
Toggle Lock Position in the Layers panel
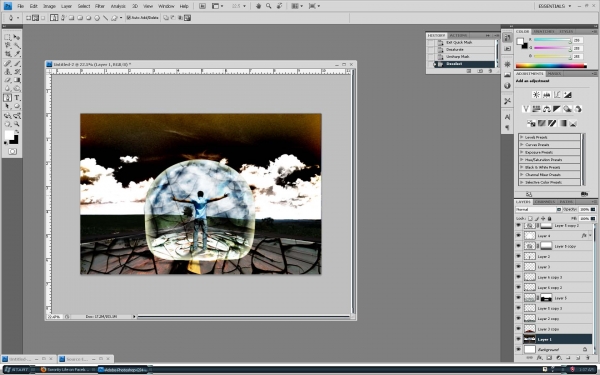coord(543,218)
